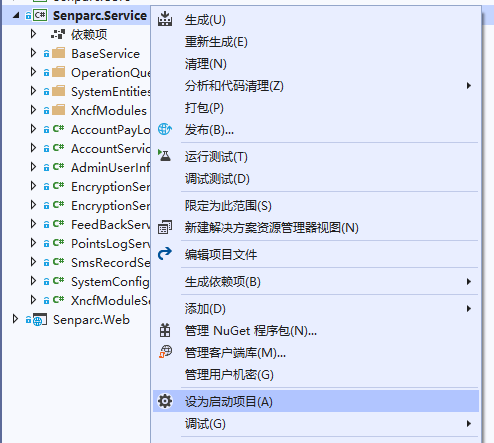
Task: Click C# file icon beside AdminUserInf
Action: [59, 167]
